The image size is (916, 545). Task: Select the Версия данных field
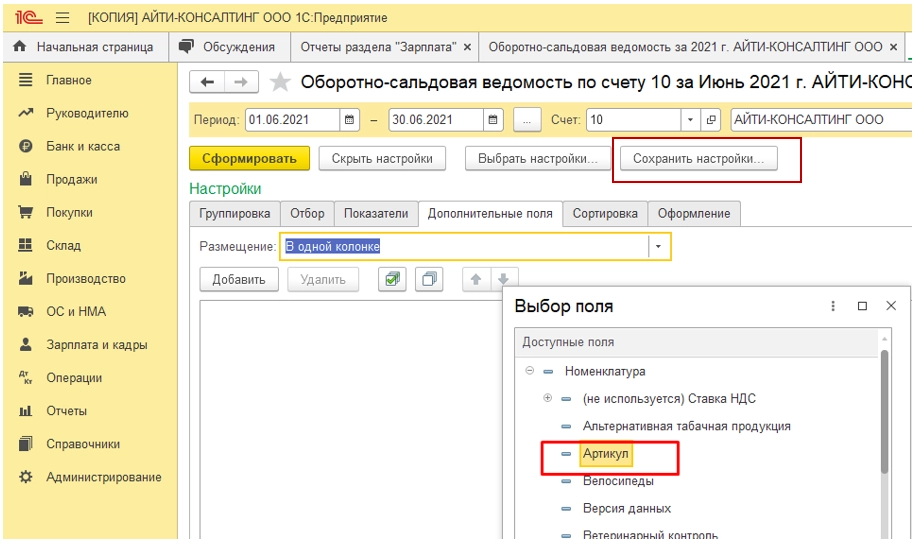point(627,509)
